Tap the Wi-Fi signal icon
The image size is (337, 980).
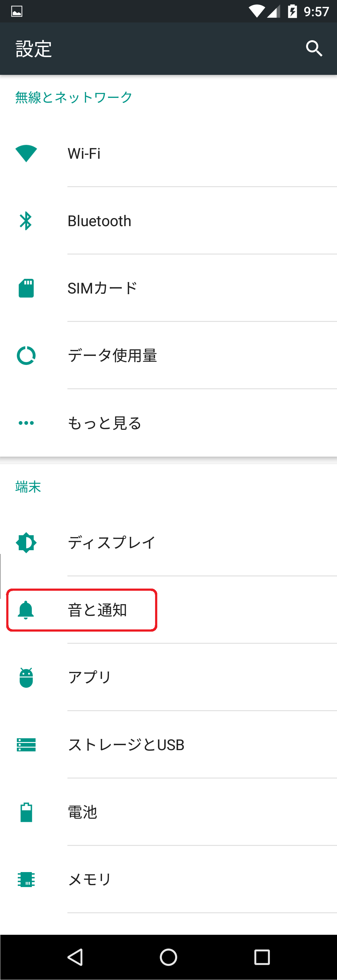tap(26, 153)
